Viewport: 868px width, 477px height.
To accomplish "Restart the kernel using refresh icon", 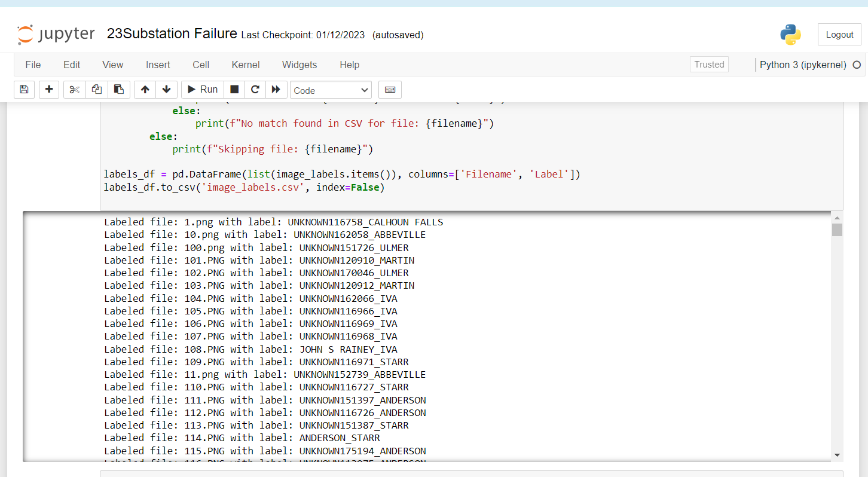I will coord(255,89).
